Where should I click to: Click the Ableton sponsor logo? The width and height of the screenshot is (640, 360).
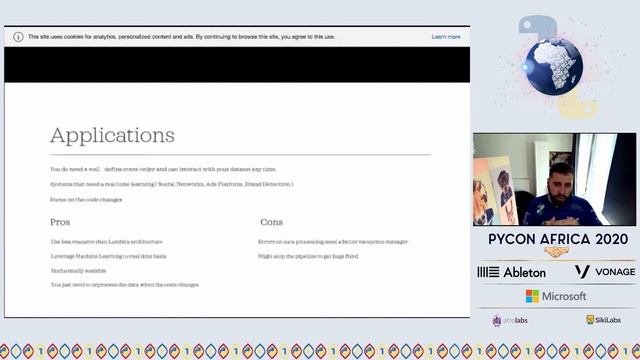pyautogui.click(x=511, y=272)
